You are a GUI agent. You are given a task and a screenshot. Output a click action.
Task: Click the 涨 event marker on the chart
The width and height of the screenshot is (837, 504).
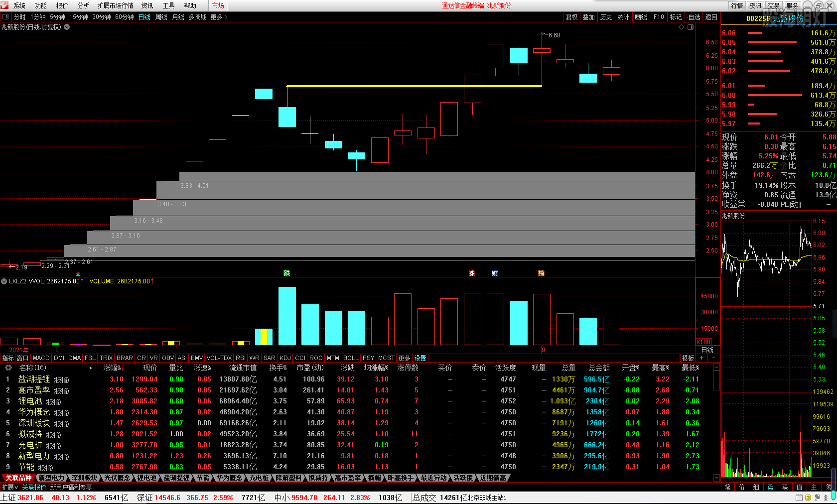[x=472, y=273]
